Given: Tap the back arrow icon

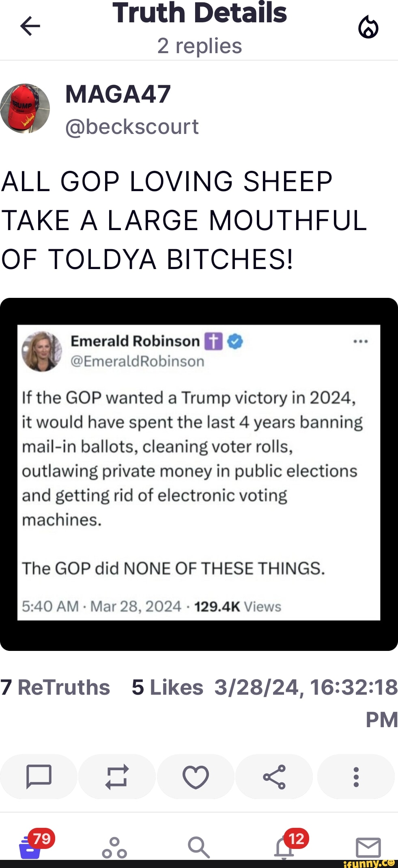Looking at the screenshot, I should pos(30,26).
